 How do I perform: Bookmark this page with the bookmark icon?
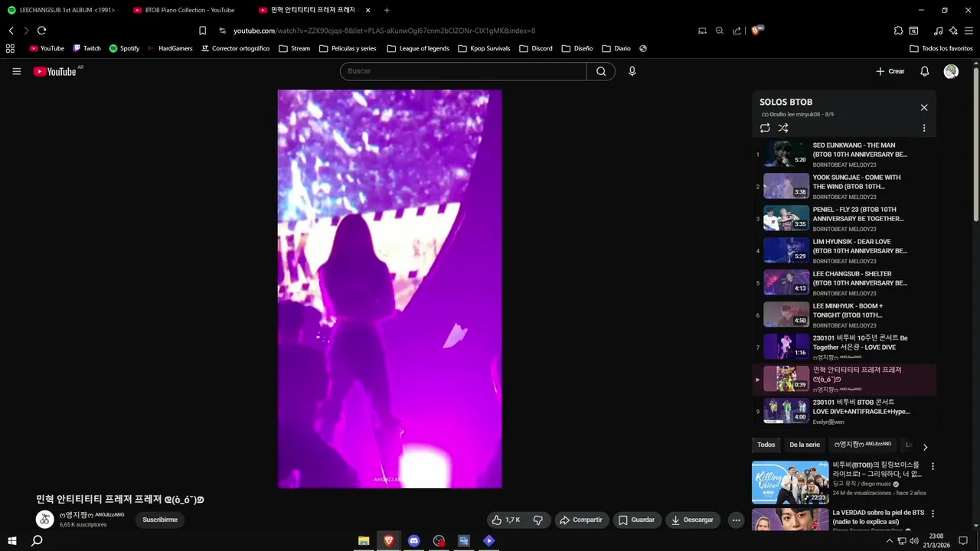202,31
